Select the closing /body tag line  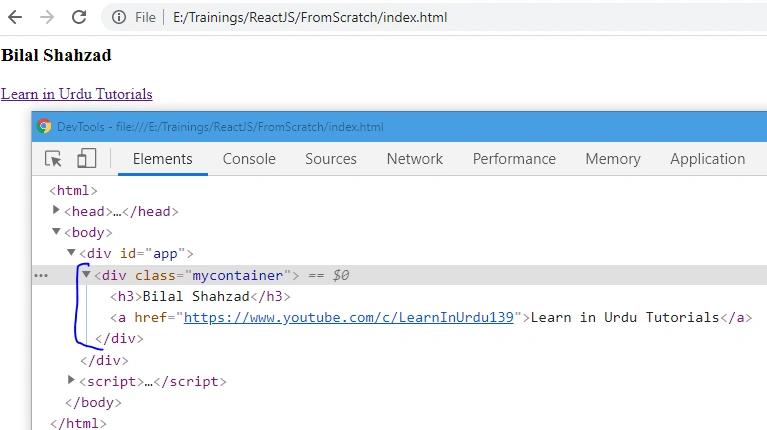93,403
